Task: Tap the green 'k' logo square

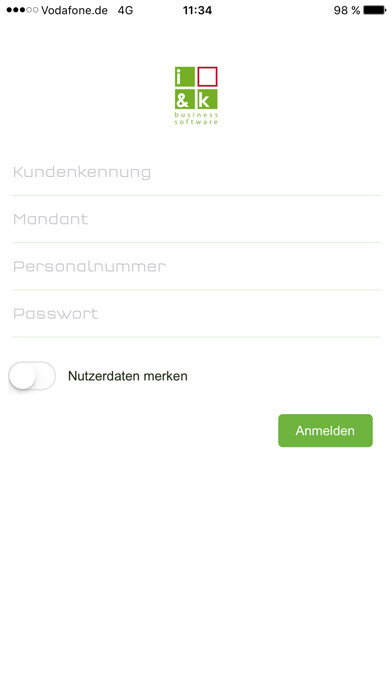Action: tap(207, 99)
